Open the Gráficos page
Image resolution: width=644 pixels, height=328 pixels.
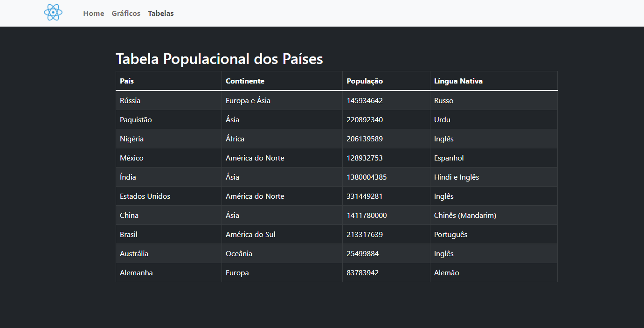(x=126, y=13)
